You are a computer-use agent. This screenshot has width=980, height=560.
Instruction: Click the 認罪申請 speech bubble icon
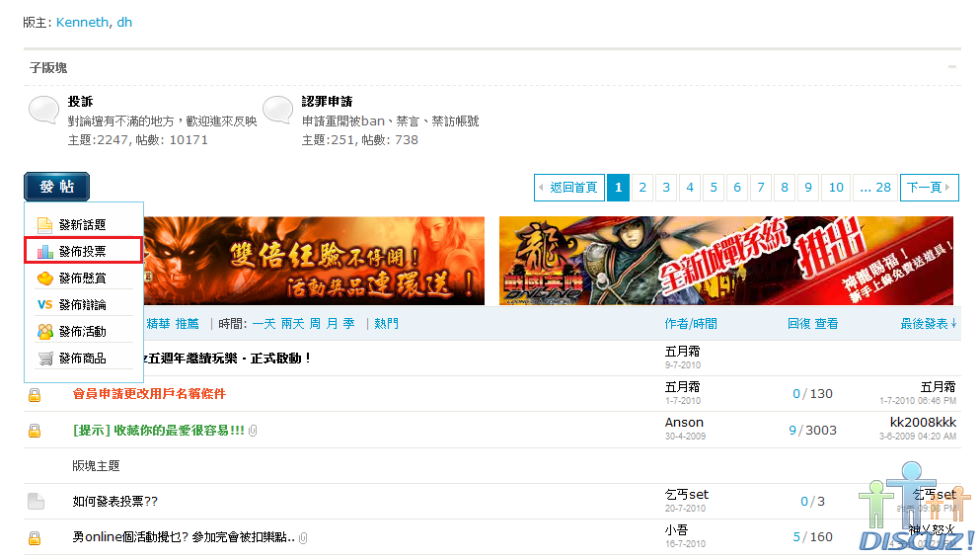coord(277,110)
